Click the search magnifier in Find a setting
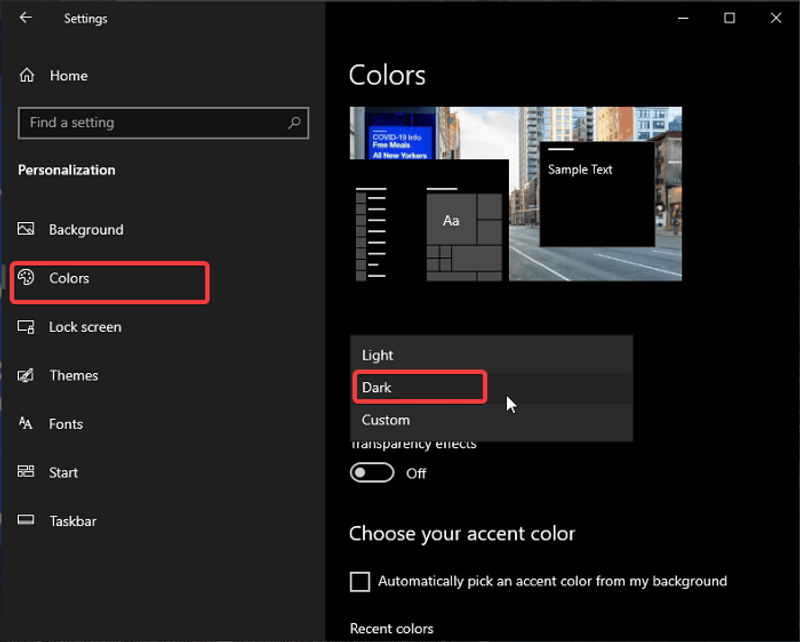800x642 pixels. point(294,122)
